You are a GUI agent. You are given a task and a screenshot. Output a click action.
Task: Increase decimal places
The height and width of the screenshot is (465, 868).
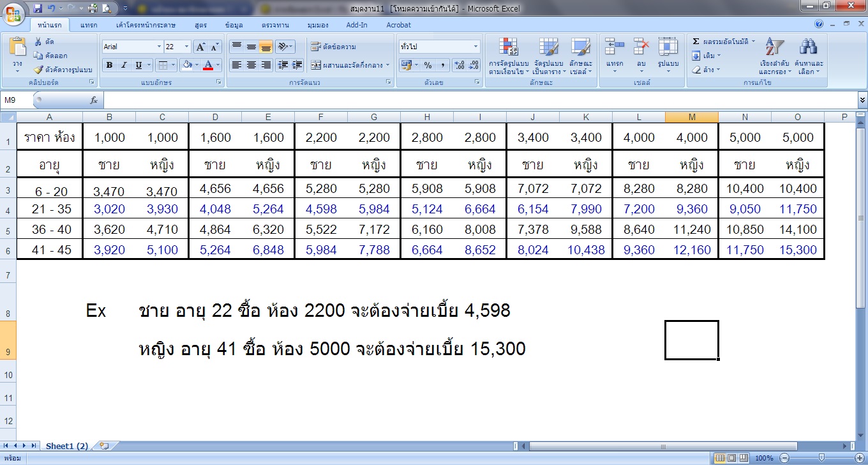tap(460, 65)
